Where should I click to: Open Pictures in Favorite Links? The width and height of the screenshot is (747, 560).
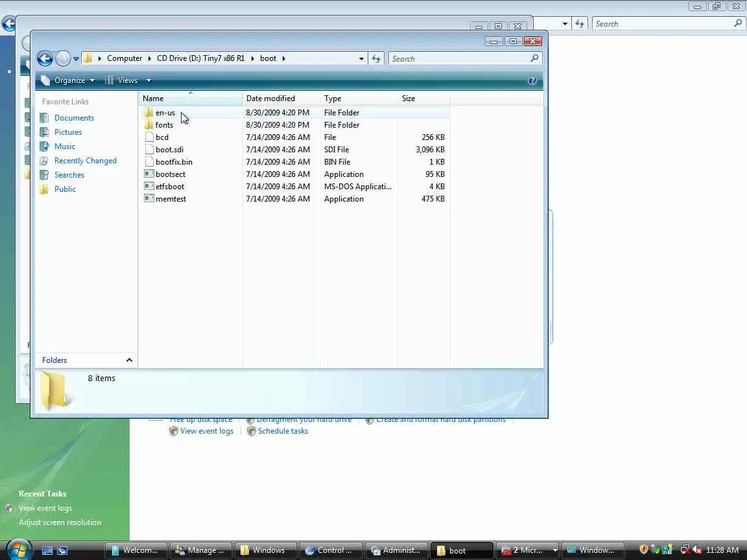click(x=67, y=132)
